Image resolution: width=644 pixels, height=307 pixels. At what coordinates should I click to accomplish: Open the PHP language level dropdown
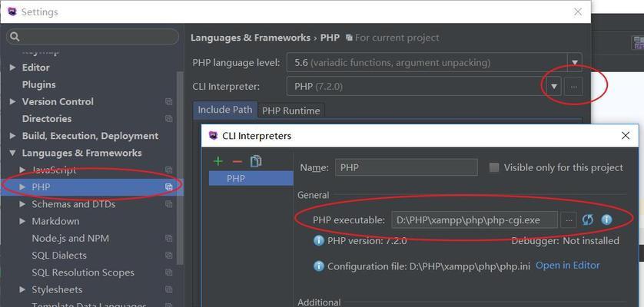click(575, 63)
